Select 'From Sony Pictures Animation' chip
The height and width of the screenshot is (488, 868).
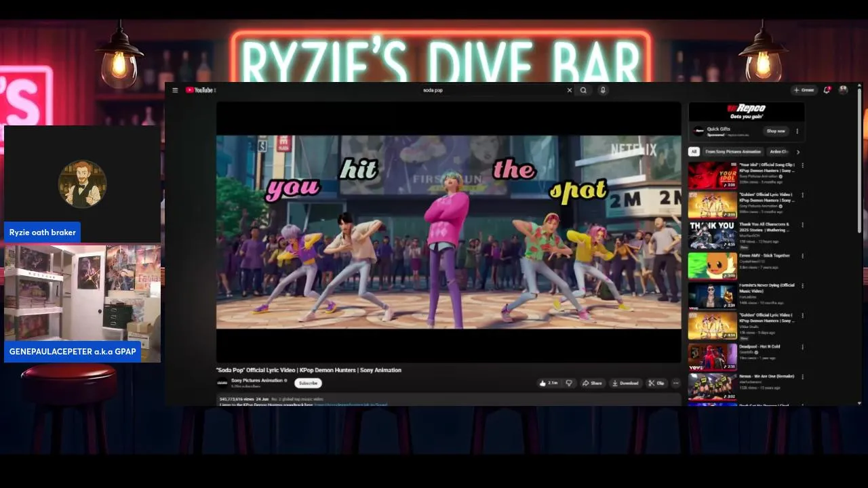[x=733, y=152]
